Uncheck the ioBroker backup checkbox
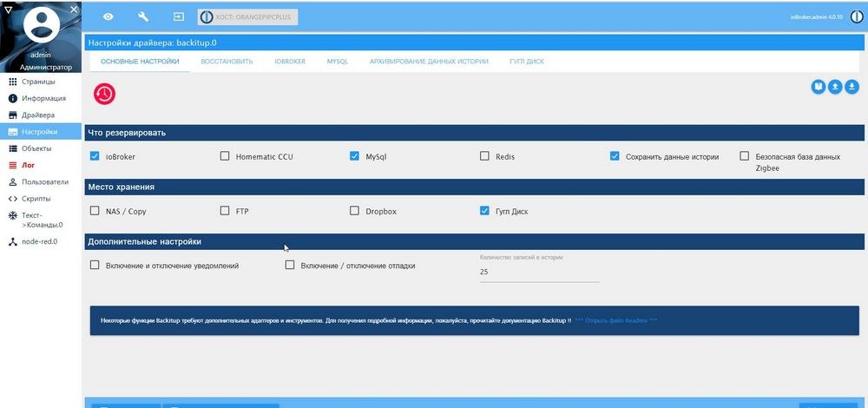868x408 pixels. (x=94, y=156)
